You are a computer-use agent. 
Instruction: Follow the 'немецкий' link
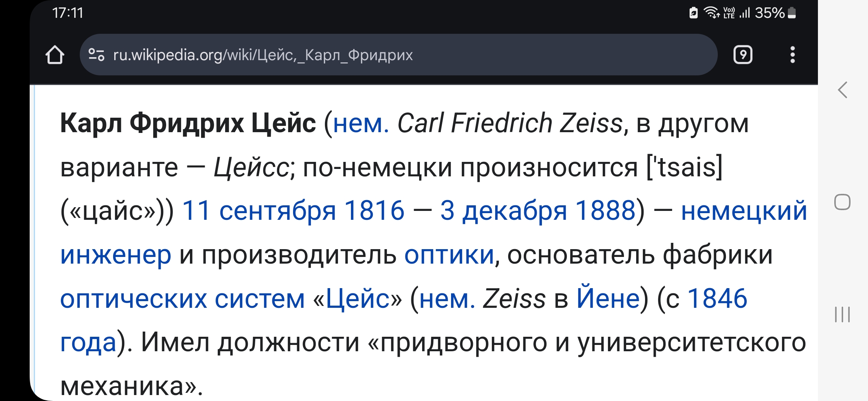click(744, 211)
